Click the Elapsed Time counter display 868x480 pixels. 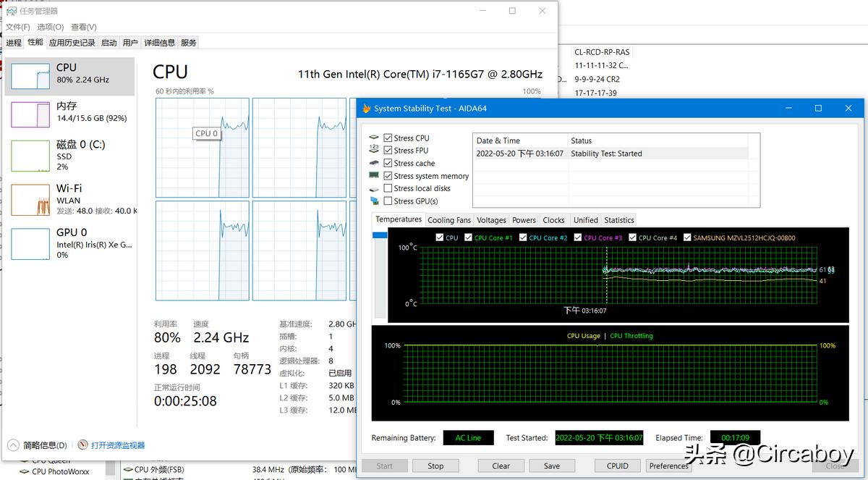(735, 438)
